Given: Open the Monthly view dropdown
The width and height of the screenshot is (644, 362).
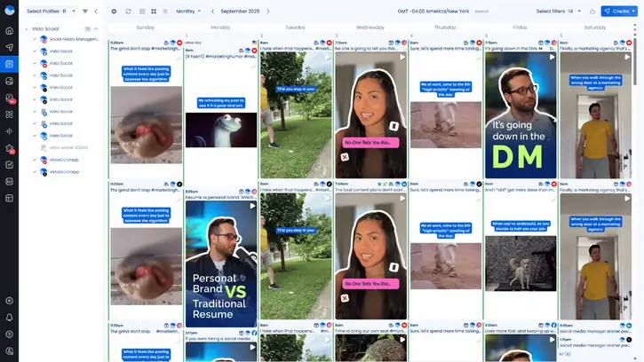Looking at the screenshot, I should [x=188, y=12].
